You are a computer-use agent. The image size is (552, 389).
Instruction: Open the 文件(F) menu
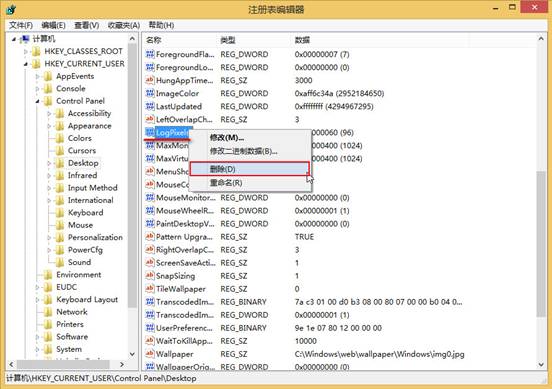pos(21,25)
